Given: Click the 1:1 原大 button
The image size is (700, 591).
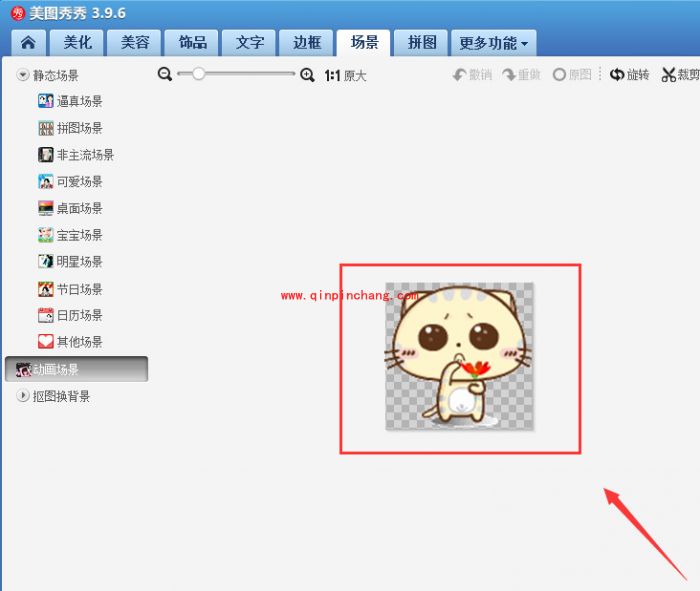Looking at the screenshot, I should (345, 75).
